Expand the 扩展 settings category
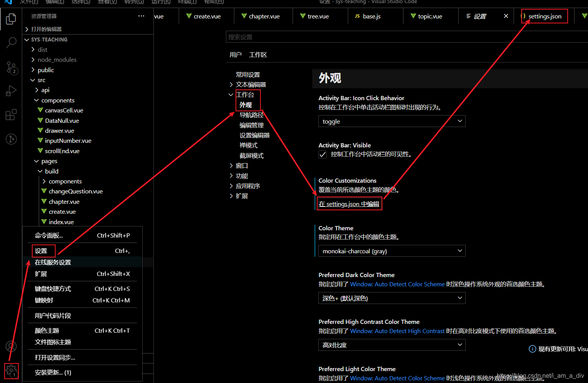The height and width of the screenshot is (383, 588). 231,196
